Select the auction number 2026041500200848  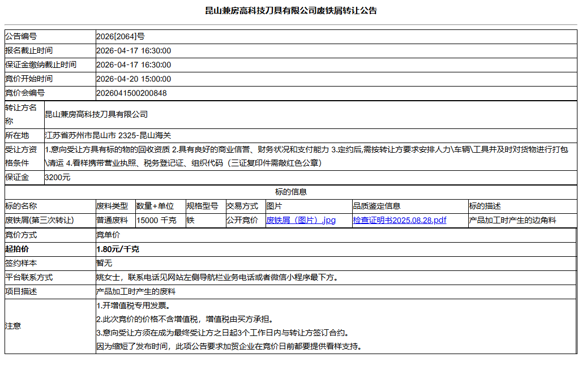coord(131,93)
